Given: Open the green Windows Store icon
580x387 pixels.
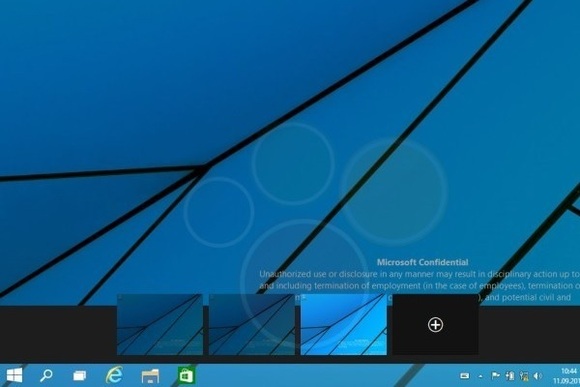Looking at the screenshot, I should point(186,376).
